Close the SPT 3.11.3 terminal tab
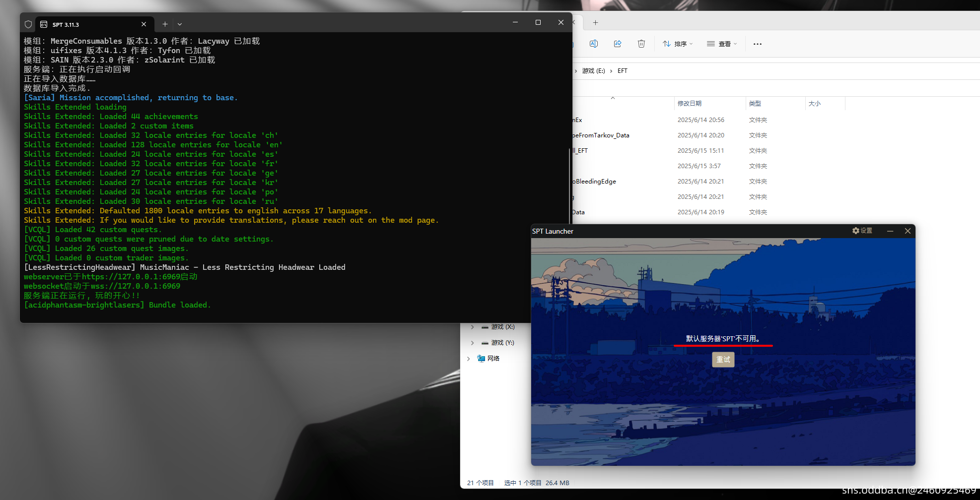This screenshot has height=500, width=980. click(x=143, y=24)
